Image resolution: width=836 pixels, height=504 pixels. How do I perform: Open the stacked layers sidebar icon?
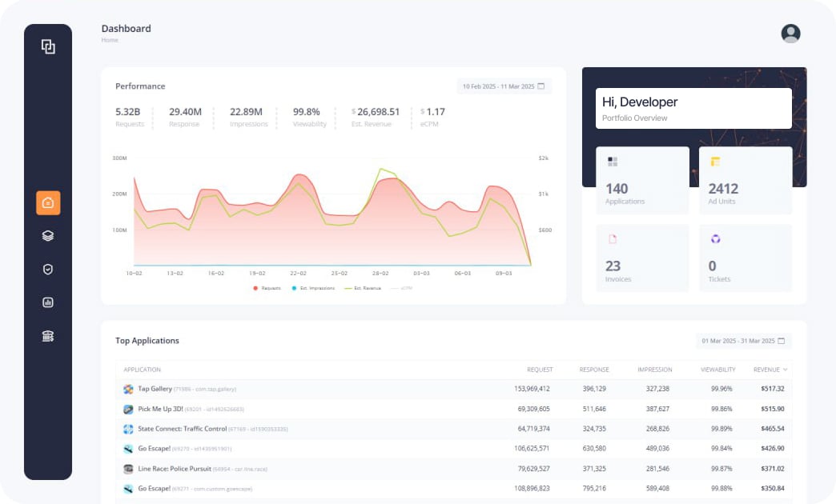coord(48,236)
